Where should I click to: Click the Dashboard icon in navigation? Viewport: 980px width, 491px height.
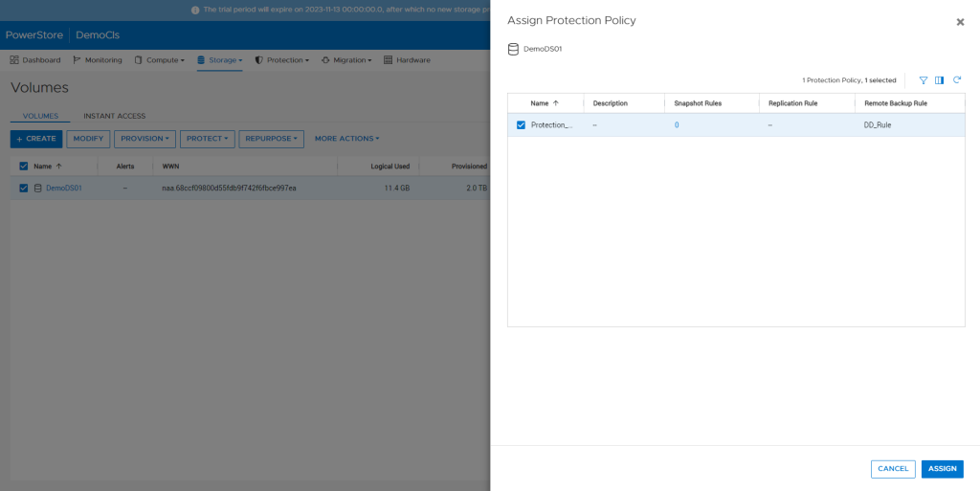[15, 60]
